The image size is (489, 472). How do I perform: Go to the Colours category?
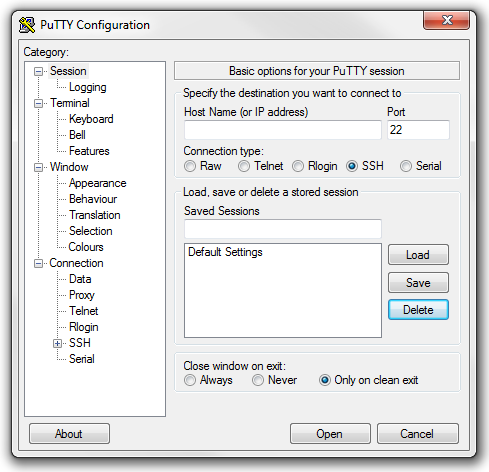[86, 247]
